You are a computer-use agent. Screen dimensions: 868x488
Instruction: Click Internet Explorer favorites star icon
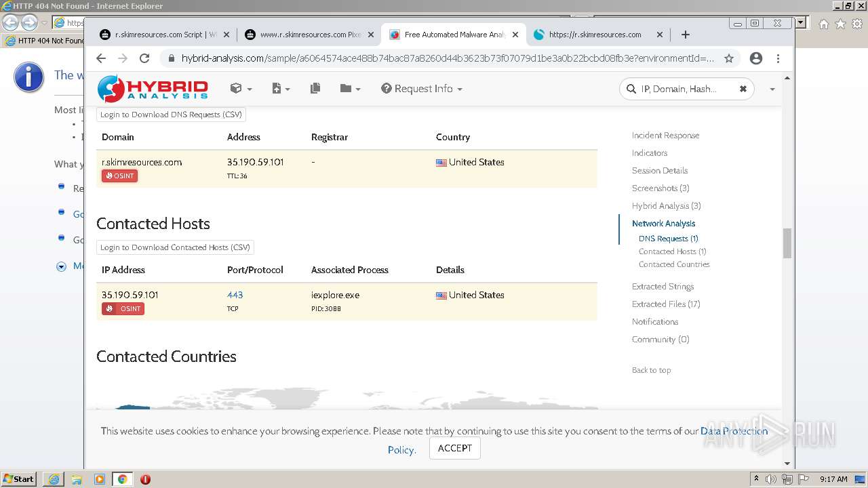840,24
